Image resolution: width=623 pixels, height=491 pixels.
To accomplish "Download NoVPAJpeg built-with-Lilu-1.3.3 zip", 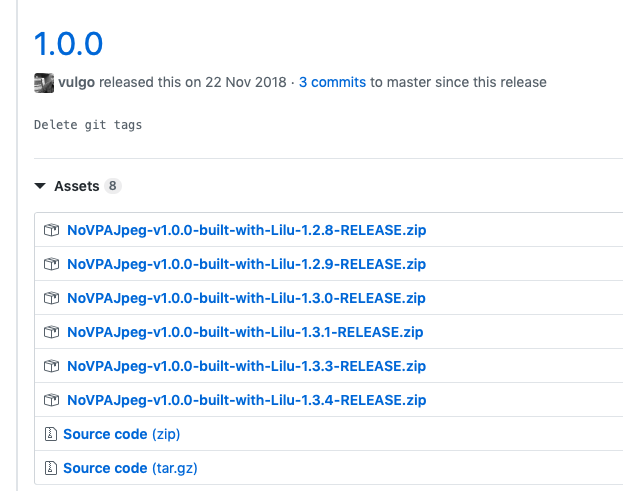I will pos(246,366).
